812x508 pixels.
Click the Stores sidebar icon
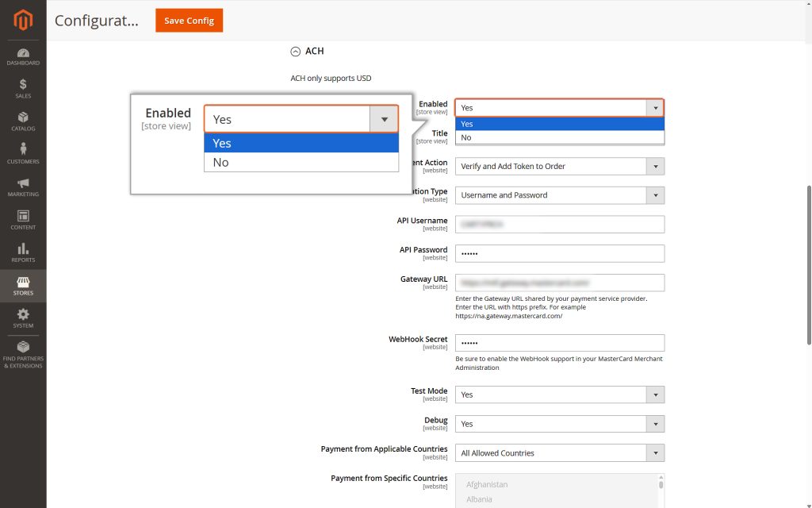[22, 286]
